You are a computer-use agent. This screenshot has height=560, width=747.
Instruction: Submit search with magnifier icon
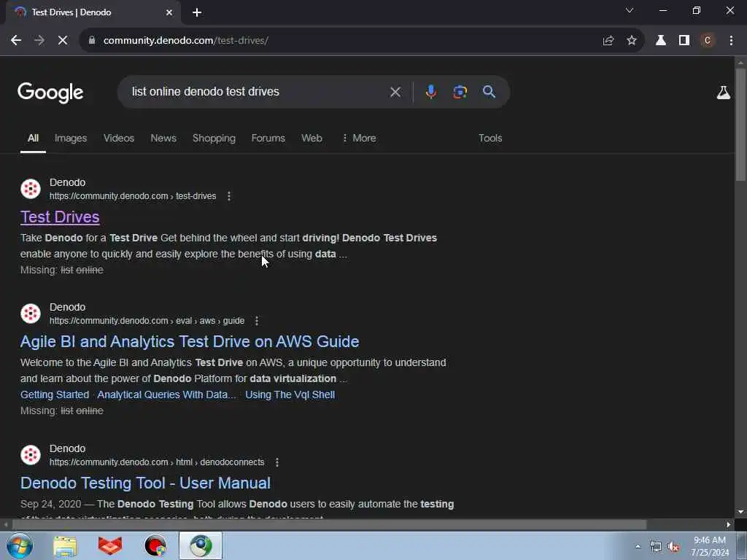(489, 92)
